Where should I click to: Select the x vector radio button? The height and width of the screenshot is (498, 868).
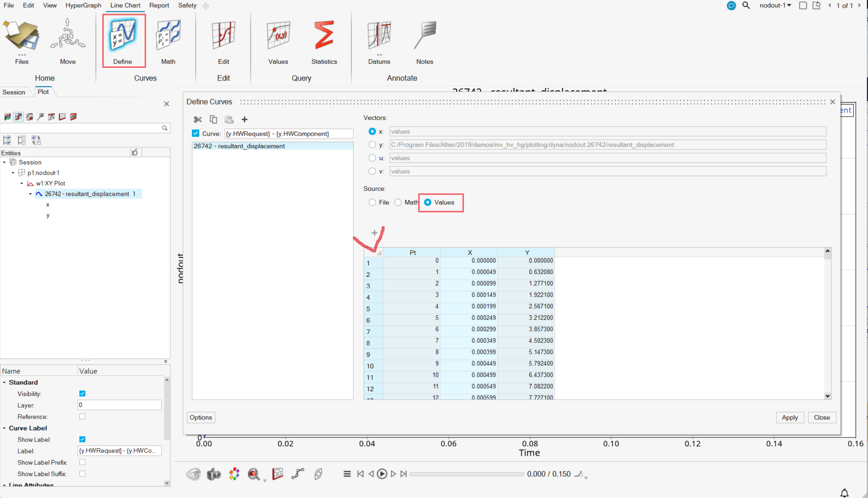coord(372,132)
